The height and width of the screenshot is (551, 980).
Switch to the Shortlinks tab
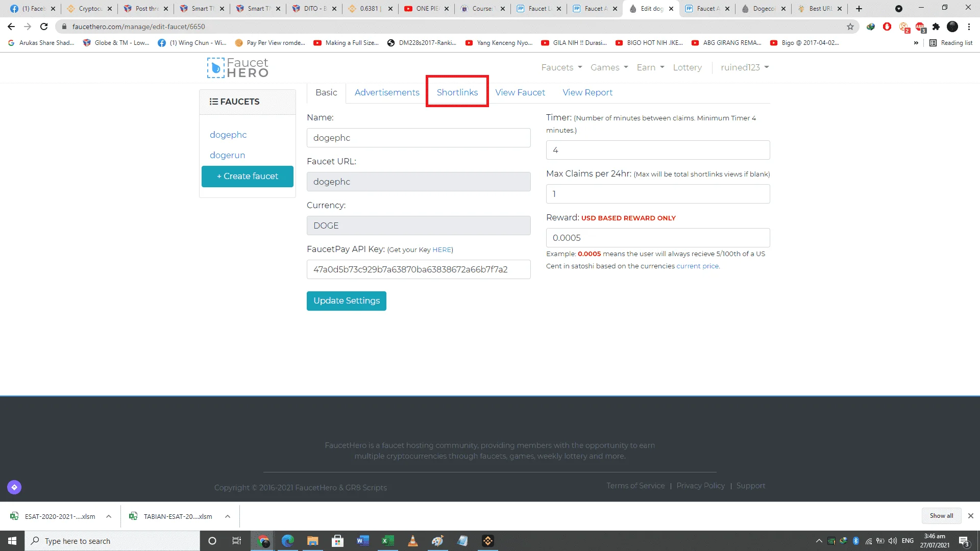[457, 92]
